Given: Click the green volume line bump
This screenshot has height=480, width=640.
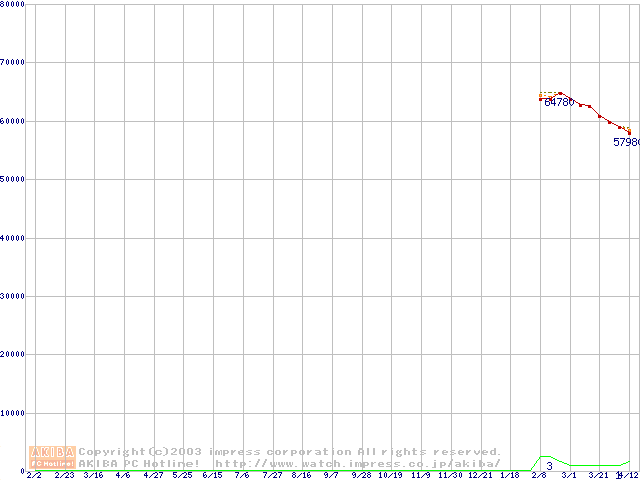Looking at the screenshot, I should point(545,457).
